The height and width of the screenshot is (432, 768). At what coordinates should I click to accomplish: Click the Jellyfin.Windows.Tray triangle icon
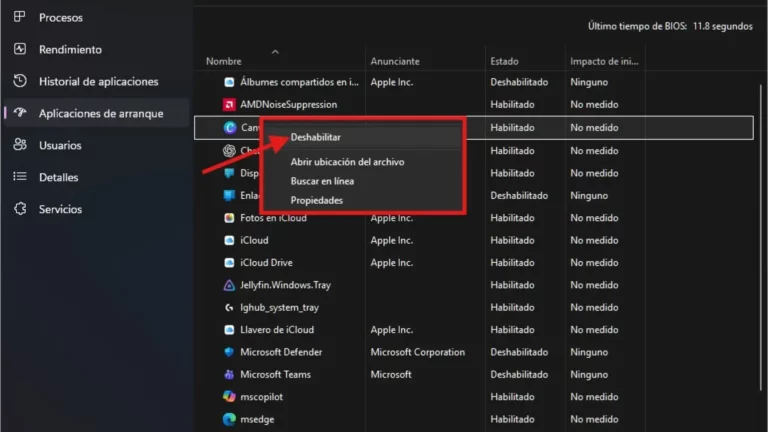tap(229, 285)
